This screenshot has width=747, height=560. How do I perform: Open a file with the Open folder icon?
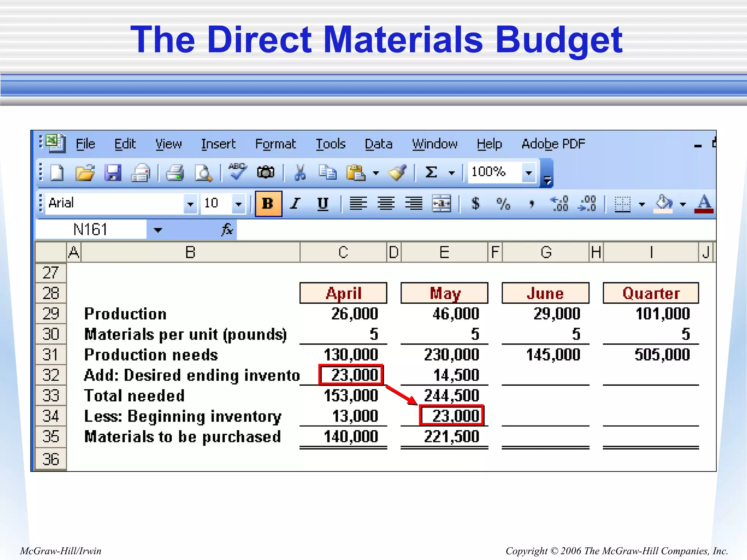coord(85,172)
